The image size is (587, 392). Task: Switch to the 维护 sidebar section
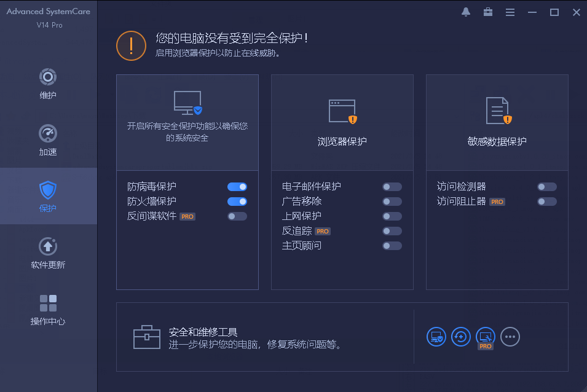pyautogui.click(x=47, y=83)
